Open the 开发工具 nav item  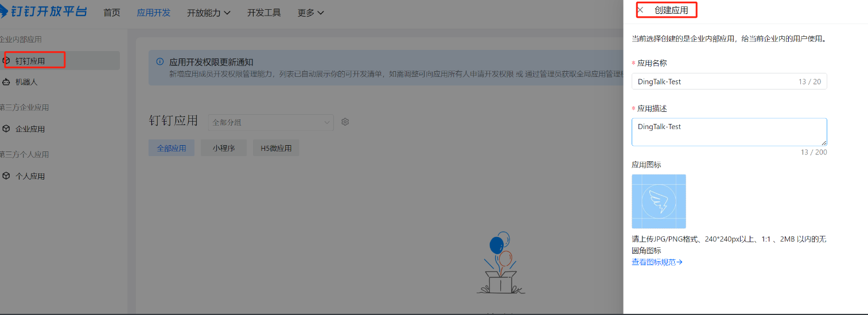(x=264, y=13)
